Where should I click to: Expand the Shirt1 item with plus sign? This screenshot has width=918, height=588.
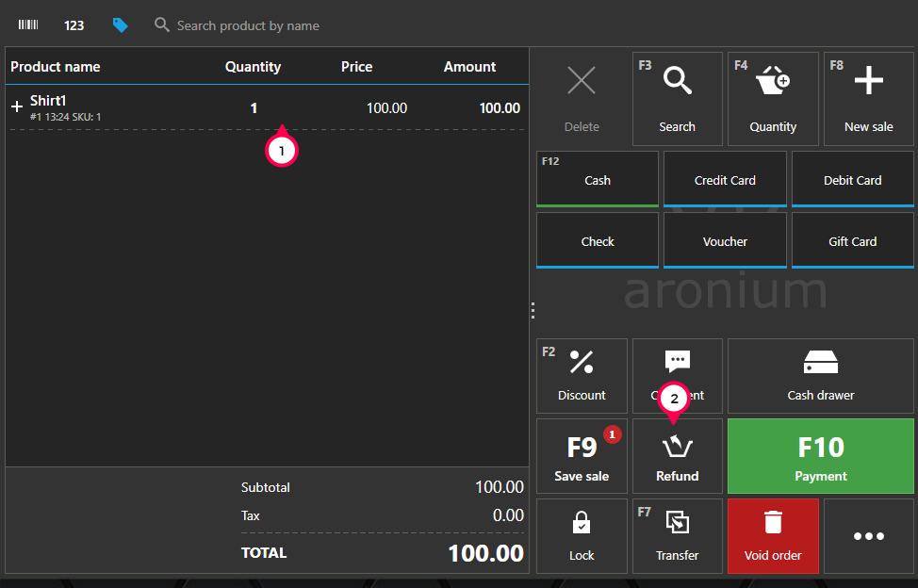tap(17, 107)
